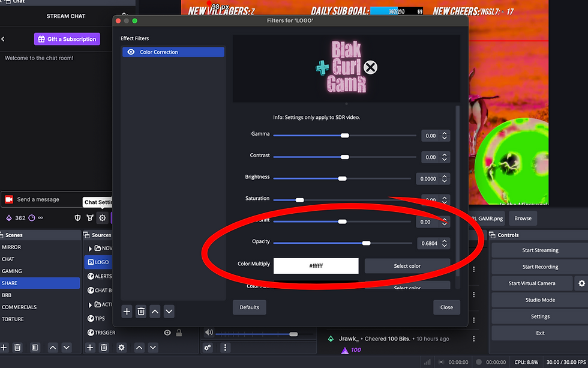
Task: Select the Color Correction filter row
Action: point(173,52)
